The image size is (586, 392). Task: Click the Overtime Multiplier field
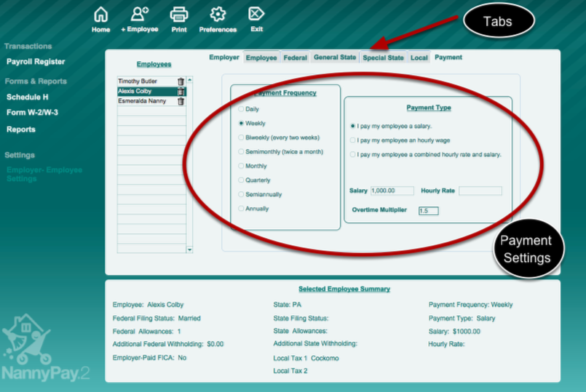428,211
